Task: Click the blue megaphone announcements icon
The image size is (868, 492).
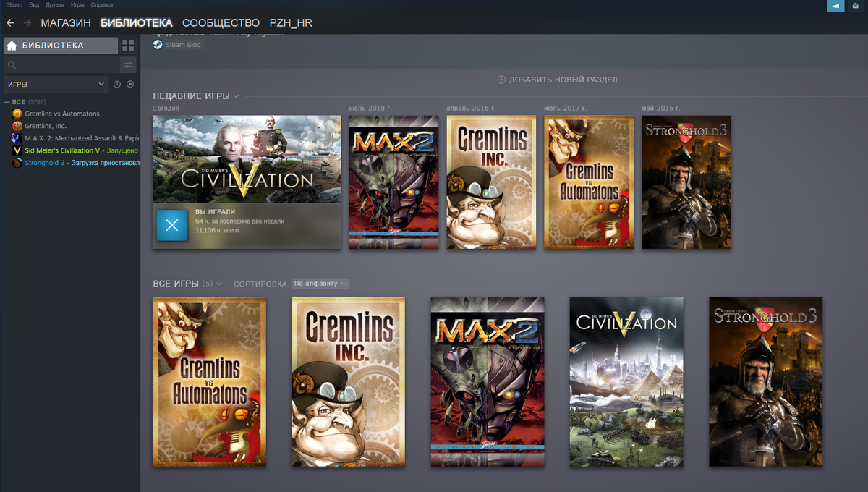Action: 836,6
